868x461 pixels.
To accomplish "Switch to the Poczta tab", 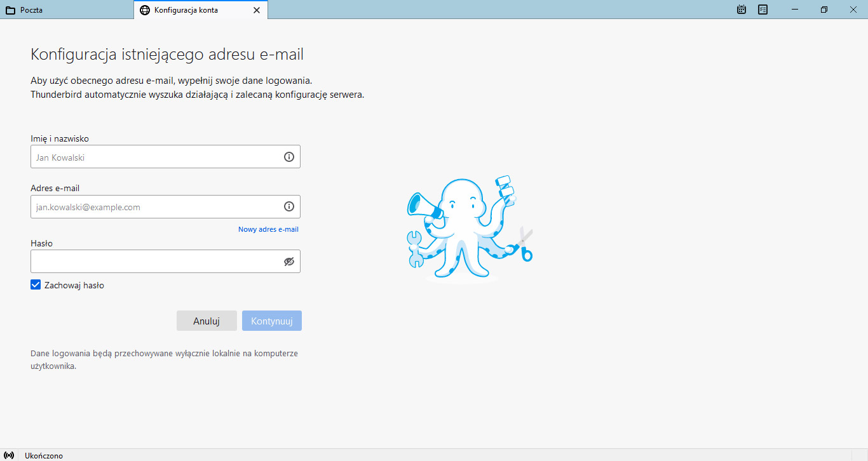I will [67, 10].
